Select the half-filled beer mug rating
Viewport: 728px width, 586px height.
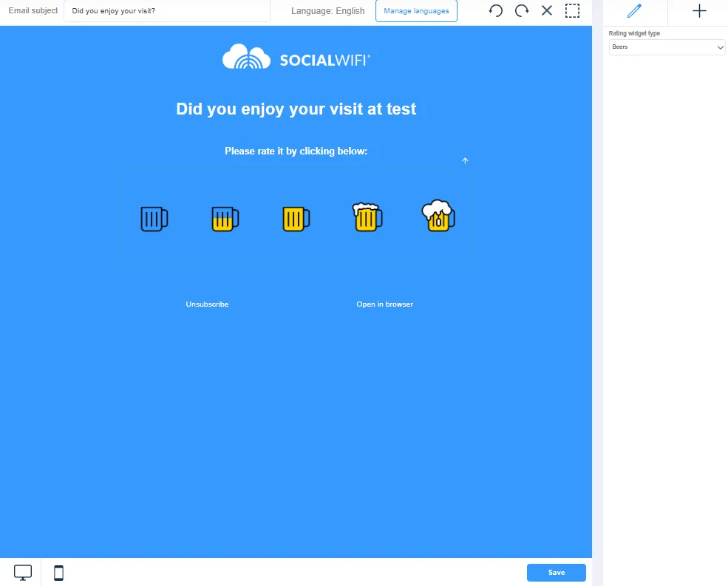pyautogui.click(x=225, y=219)
